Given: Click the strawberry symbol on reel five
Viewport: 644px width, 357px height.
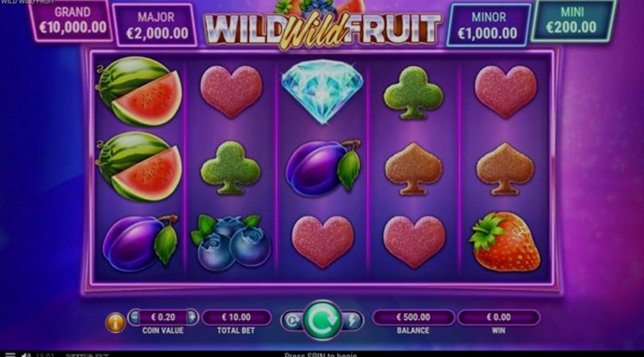Looking at the screenshot, I should (x=505, y=242).
